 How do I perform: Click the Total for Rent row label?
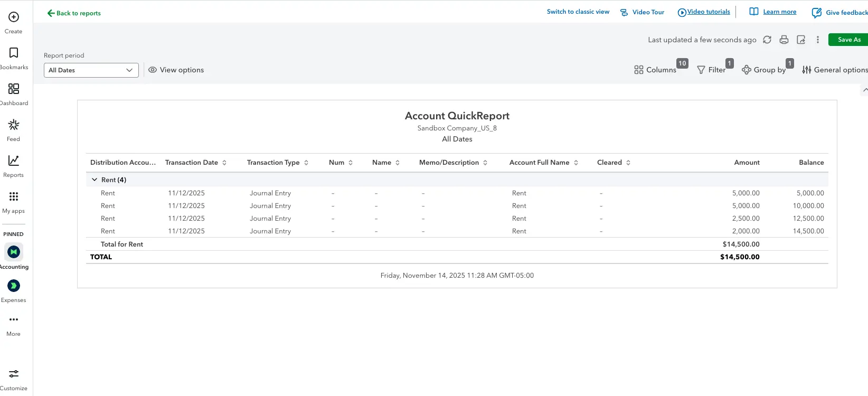tap(122, 244)
